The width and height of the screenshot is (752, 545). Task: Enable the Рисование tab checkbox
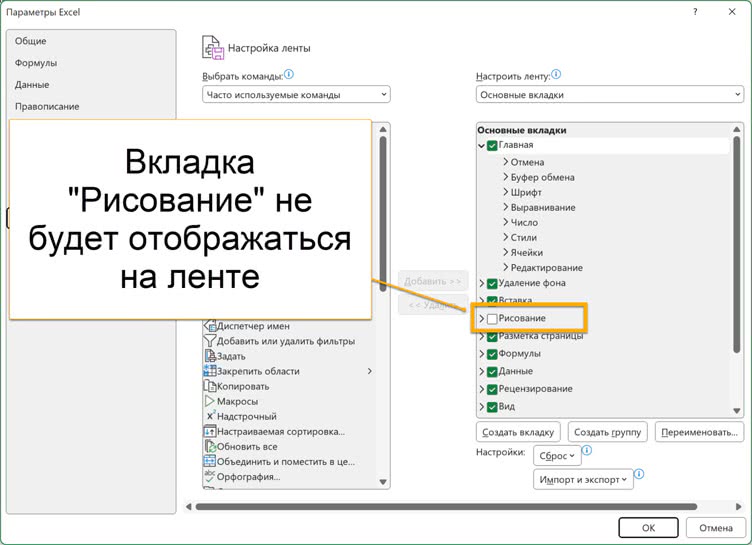tap(492, 319)
